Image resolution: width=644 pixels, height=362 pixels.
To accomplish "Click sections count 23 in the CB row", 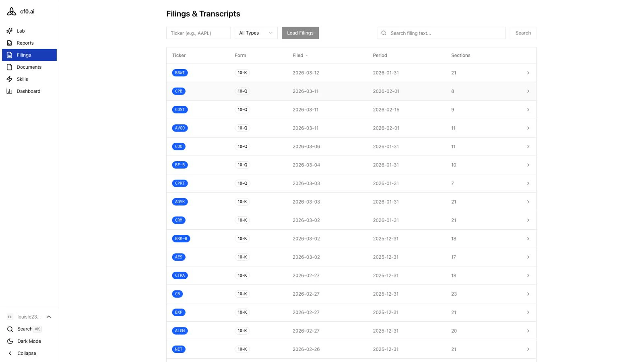I will click(x=454, y=294).
